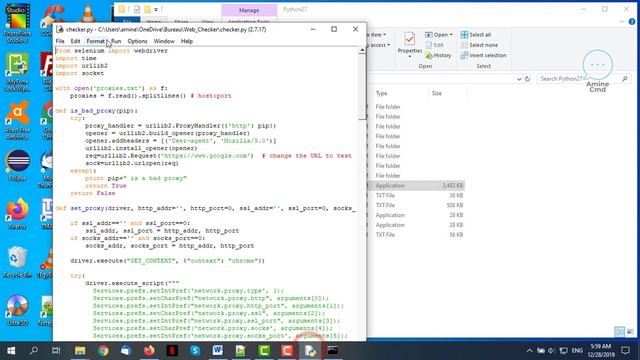Click the Quick Access new folder icon
The width and height of the screenshot is (640, 360).
(147, 9)
